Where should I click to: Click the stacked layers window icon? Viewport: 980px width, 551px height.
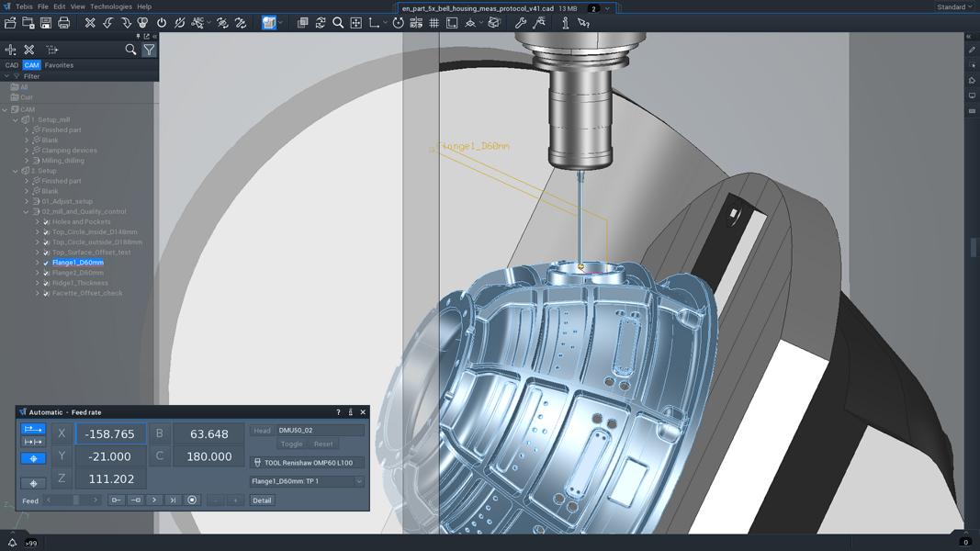tap(302, 23)
